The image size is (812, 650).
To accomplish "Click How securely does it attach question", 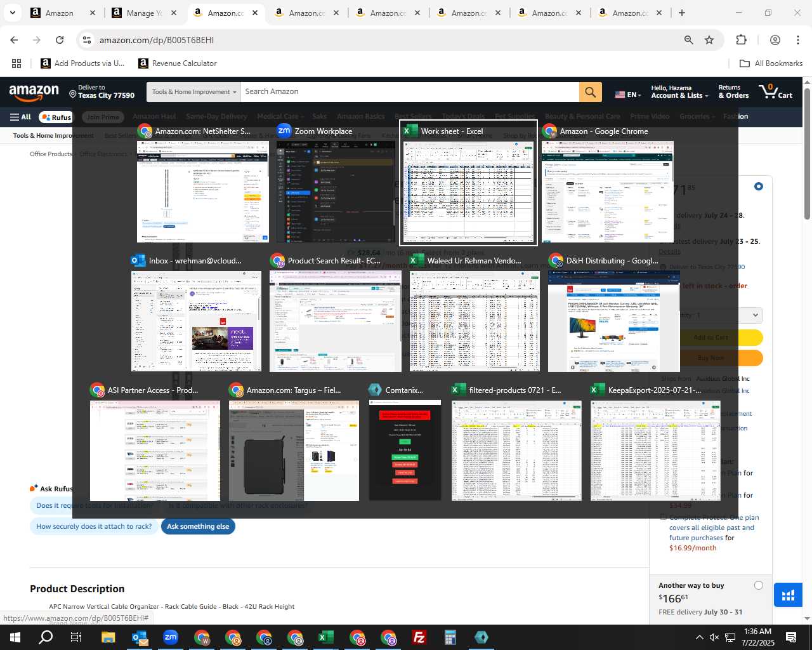I will coord(94,526).
